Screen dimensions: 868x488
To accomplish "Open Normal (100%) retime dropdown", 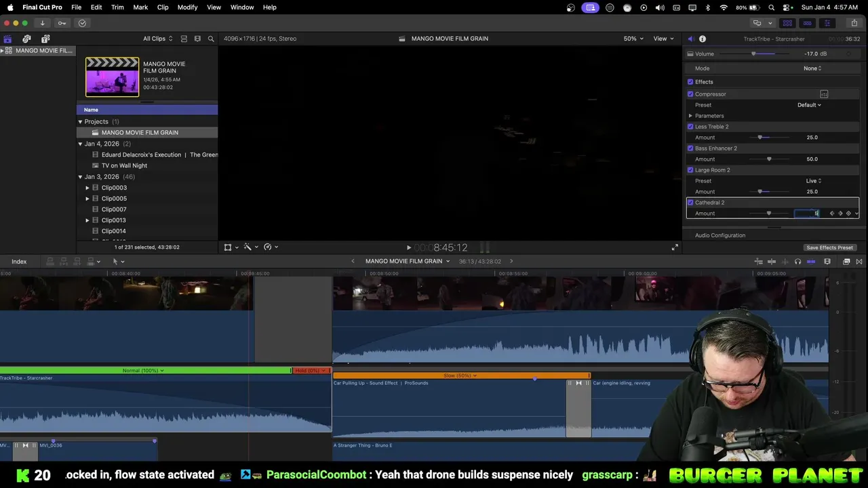I will tap(143, 371).
